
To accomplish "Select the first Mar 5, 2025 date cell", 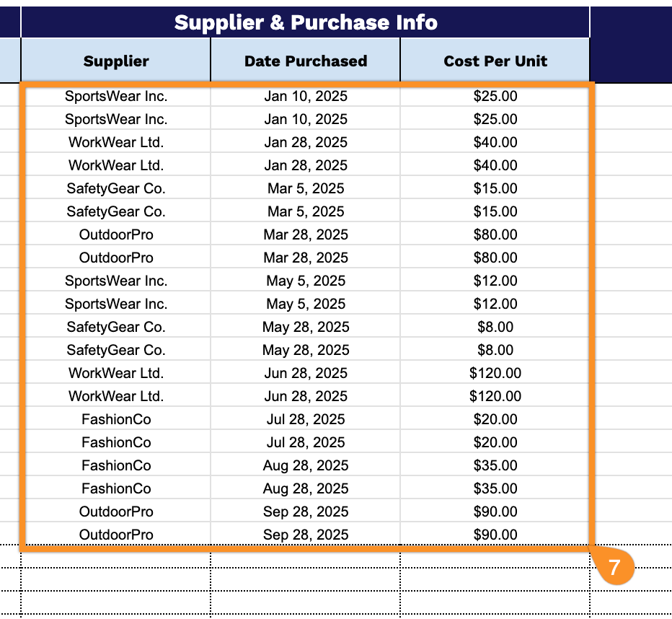I will point(306,188).
